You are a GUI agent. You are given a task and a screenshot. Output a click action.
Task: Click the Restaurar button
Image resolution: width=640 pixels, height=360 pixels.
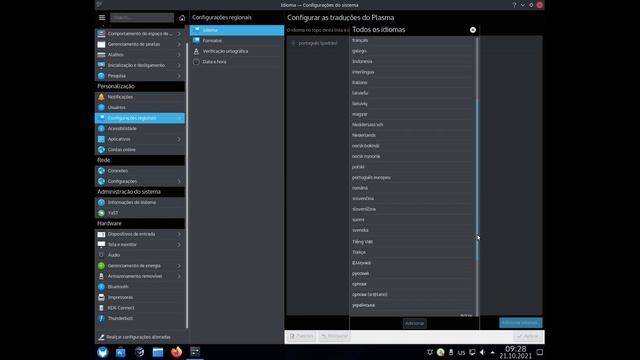(334, 336)
